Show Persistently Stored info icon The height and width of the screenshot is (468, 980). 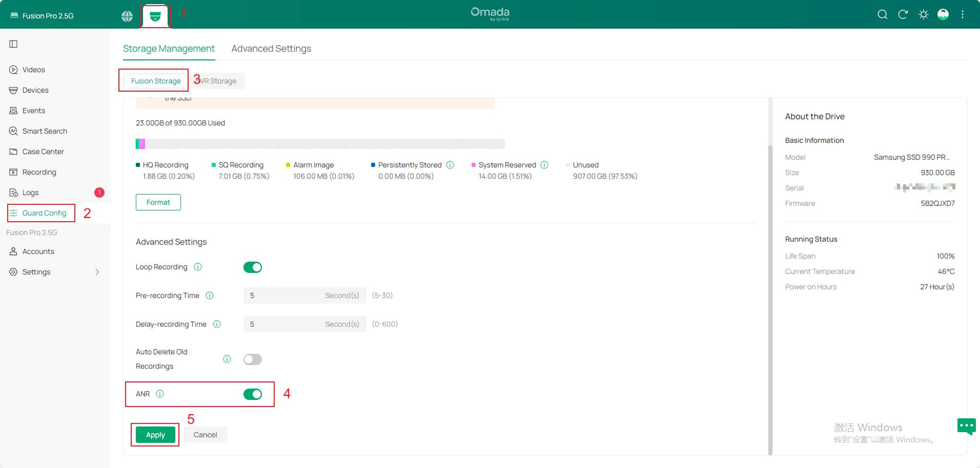(x=450, y=165)
